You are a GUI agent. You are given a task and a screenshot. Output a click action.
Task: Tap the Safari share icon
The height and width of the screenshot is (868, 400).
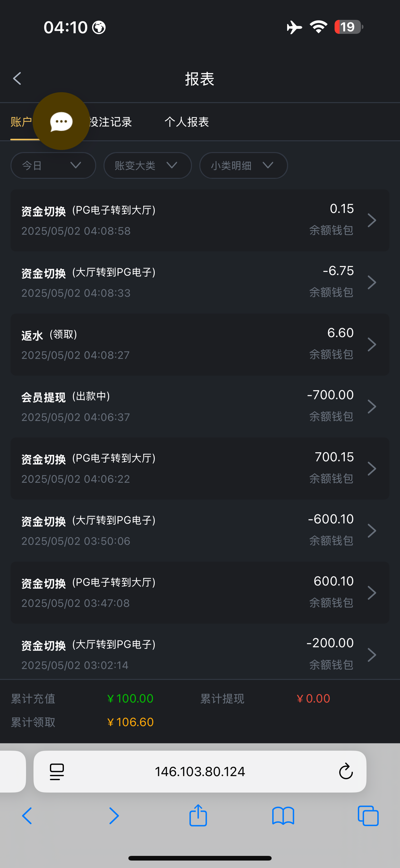coord(198,816)
